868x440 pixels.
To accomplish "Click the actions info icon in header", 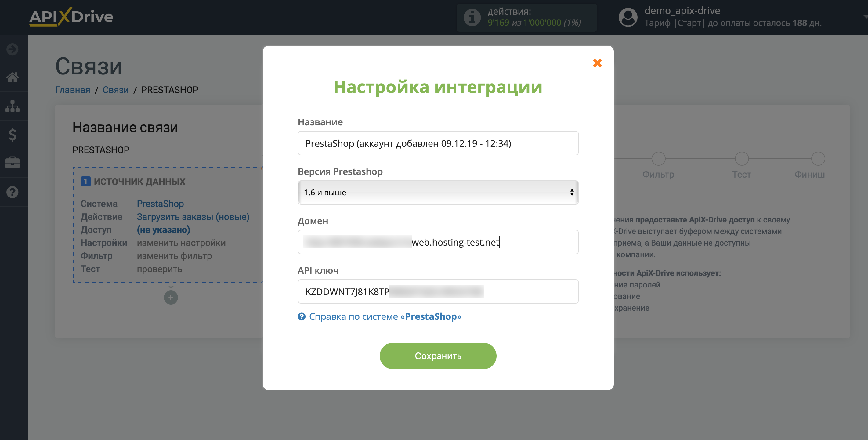I will coord(472,17).
